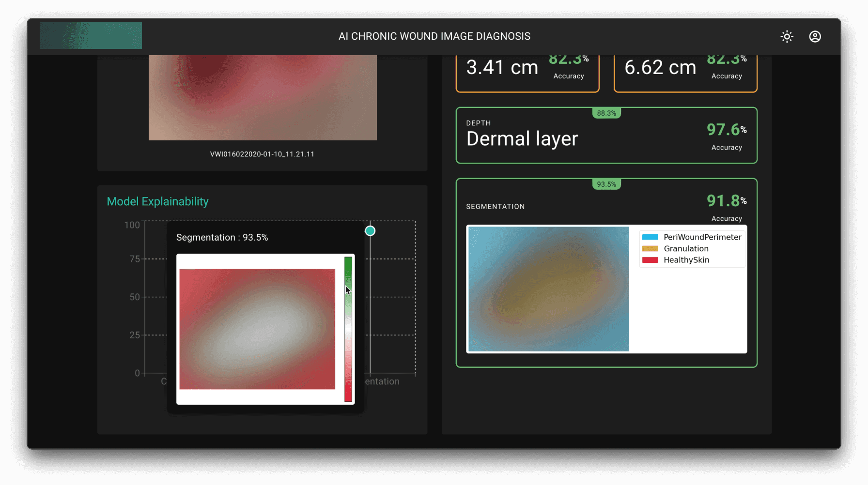Viewport: 868px width, 485px height.
Task: Click the Model Explainability heading
Action: click(157, 201)
